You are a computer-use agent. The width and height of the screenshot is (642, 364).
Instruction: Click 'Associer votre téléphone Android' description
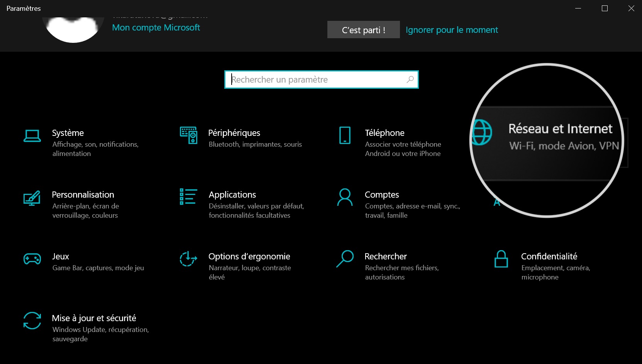point(403,149)
